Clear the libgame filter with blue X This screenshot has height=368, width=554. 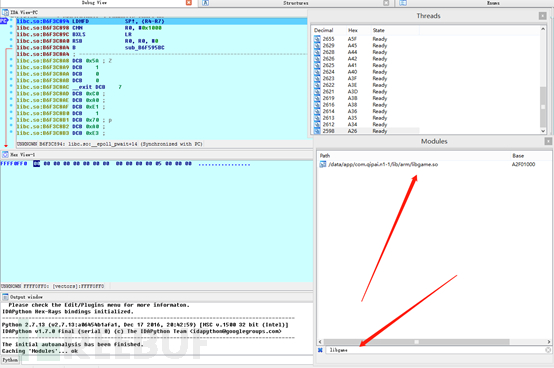point(320,350)
